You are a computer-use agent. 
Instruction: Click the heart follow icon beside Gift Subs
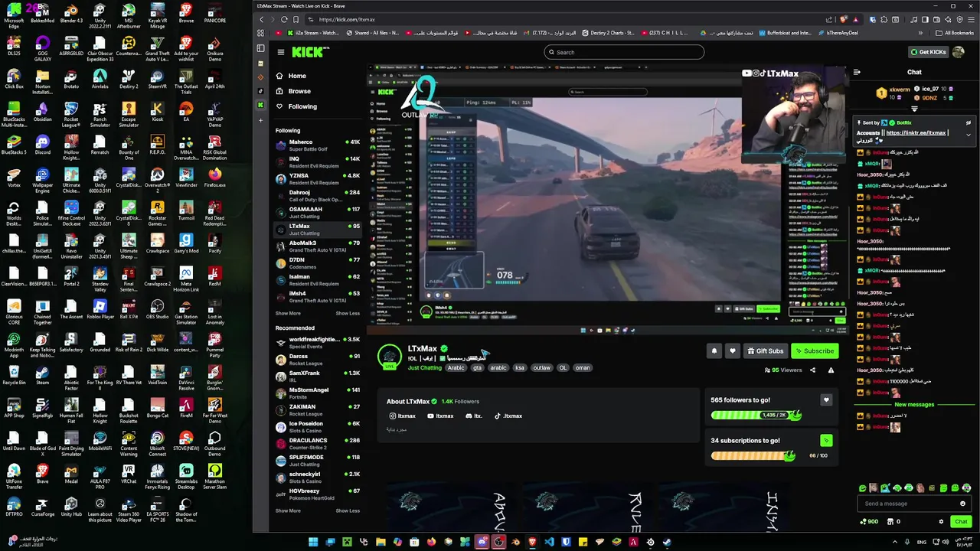click(x=733, y=351)
